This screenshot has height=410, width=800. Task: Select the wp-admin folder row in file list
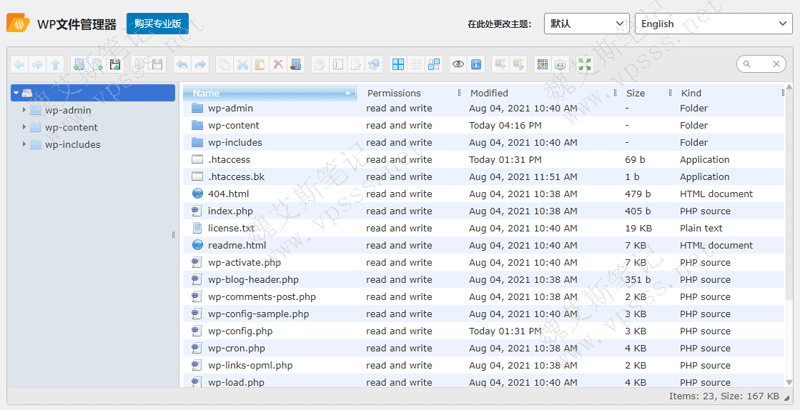(483, 108)
